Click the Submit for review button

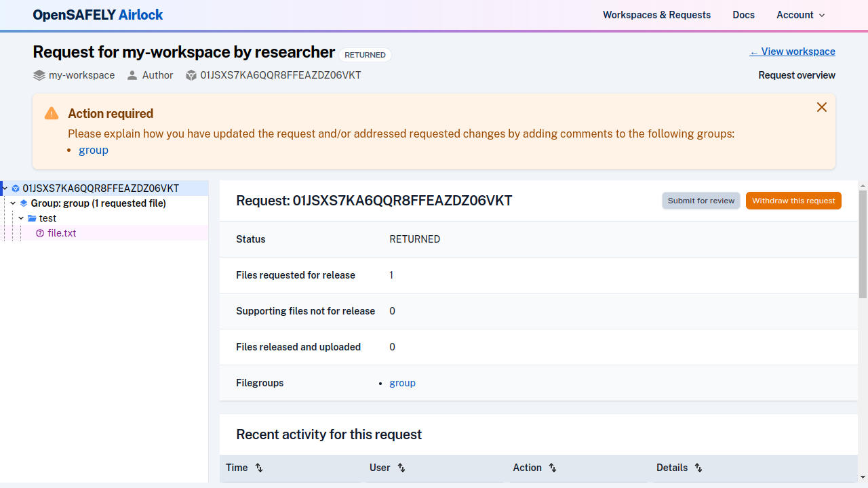(701, 201)
